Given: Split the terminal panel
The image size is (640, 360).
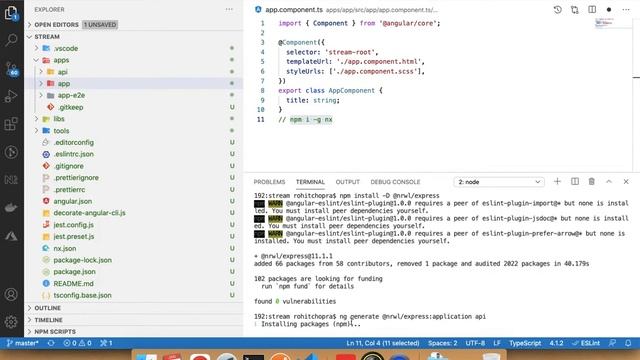Looking at the screenshot, I should pos(575,182).
